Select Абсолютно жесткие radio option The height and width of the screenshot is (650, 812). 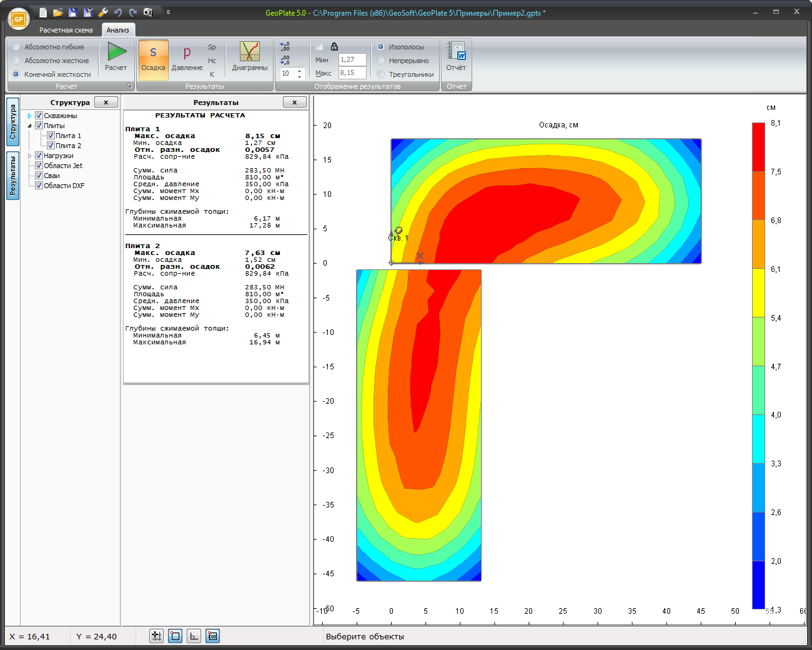51,61
